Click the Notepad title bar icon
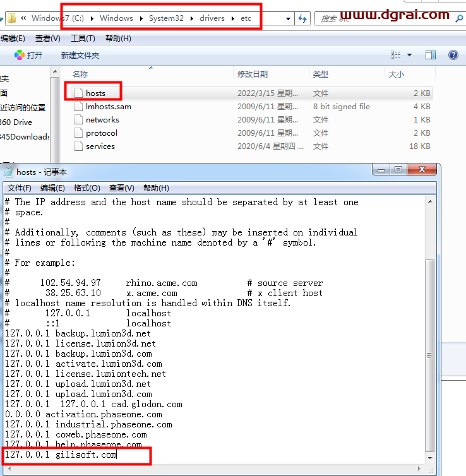 click(x=8, y=172)
